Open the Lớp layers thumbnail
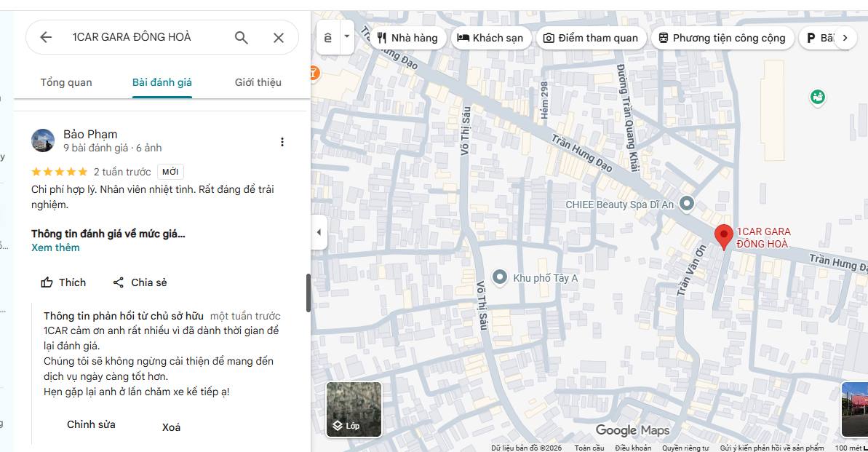The width and height of the screenshot is (868, 452). click(x=354, y=409)
